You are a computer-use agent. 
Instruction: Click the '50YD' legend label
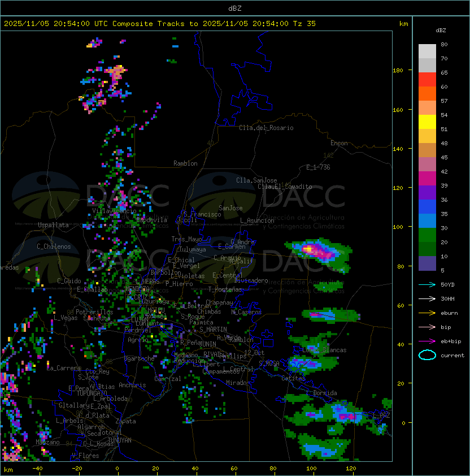tap(447, 284)
